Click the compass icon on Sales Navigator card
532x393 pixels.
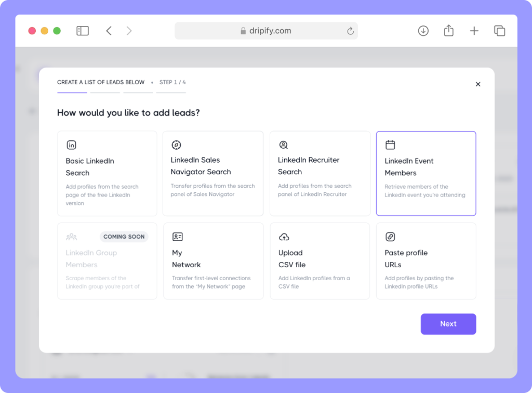click(x=176, y=145)
